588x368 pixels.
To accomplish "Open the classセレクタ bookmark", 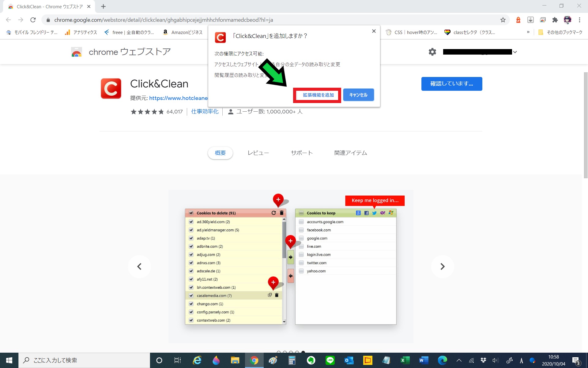I will [470, 32].
